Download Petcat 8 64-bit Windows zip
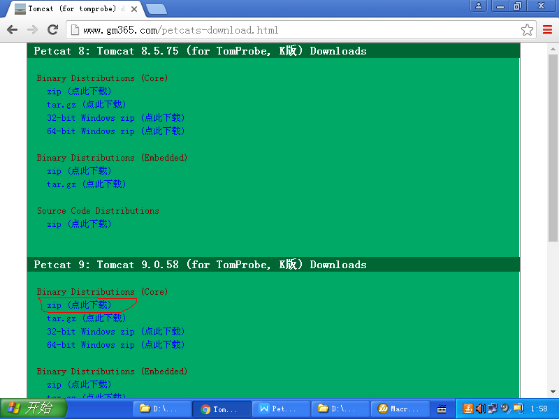The height and width of the screenshot is (420, 560). click(115, 131)
